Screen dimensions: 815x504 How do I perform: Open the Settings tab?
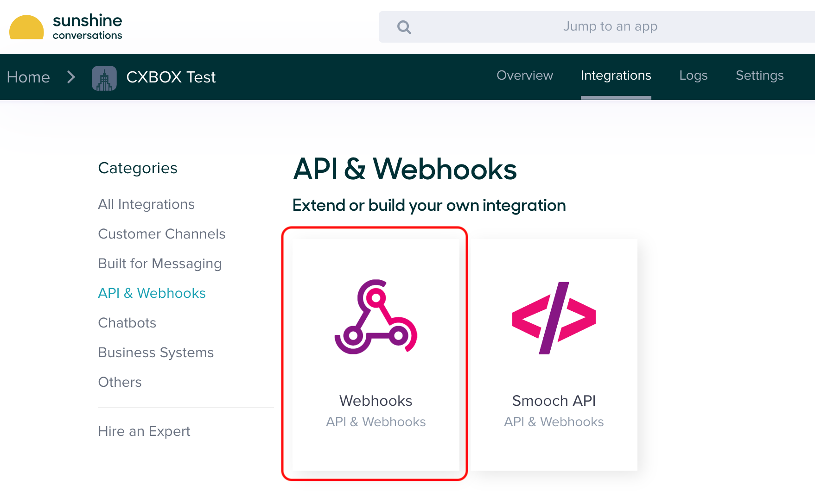[x=760, y=76]
